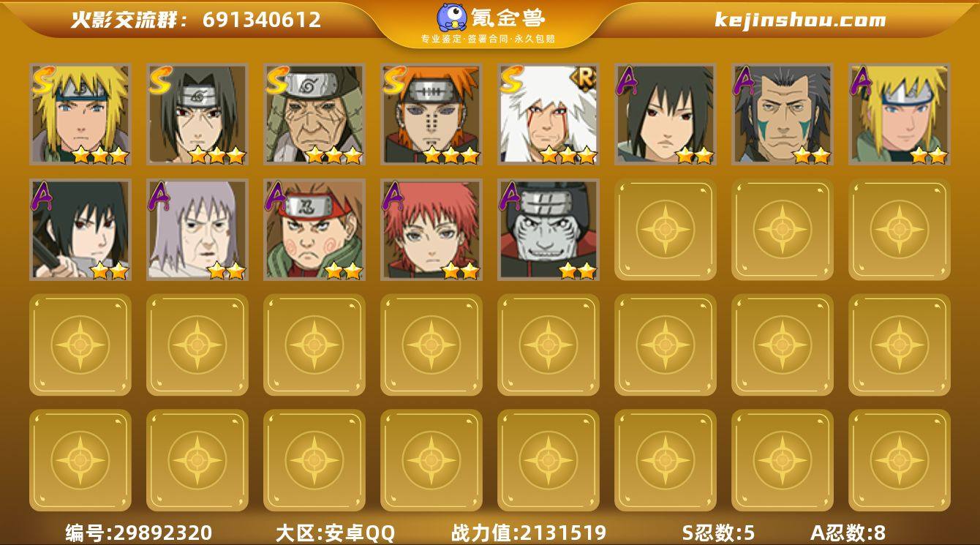The height and width of the screenshot is (545, 980).
Task: Open the white-haired Jiraiya card with R badge
Action: (548, 114)
